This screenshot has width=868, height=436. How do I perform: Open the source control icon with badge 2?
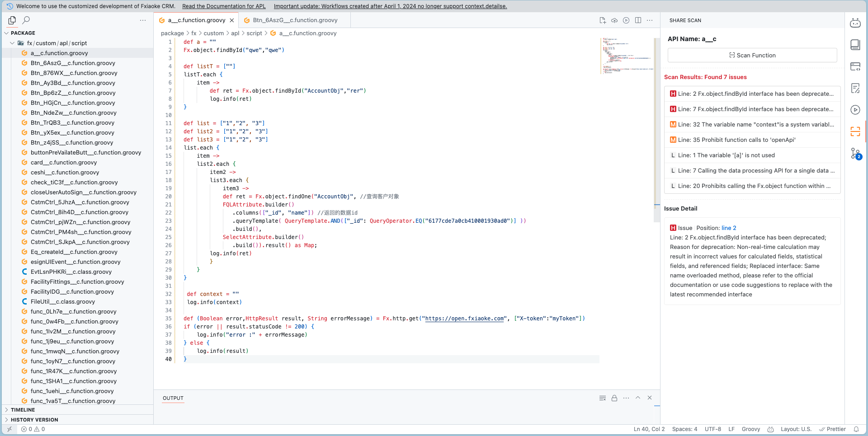(855, 154)
